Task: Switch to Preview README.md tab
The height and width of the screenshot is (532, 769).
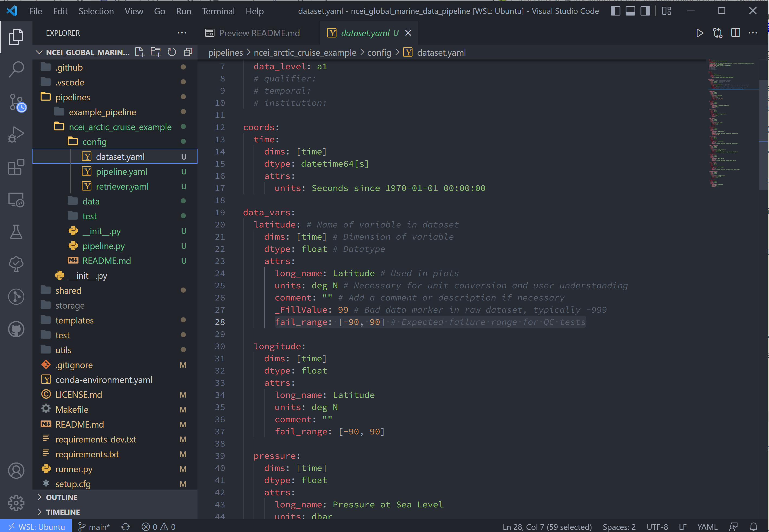Action: [x=258, y=33]
